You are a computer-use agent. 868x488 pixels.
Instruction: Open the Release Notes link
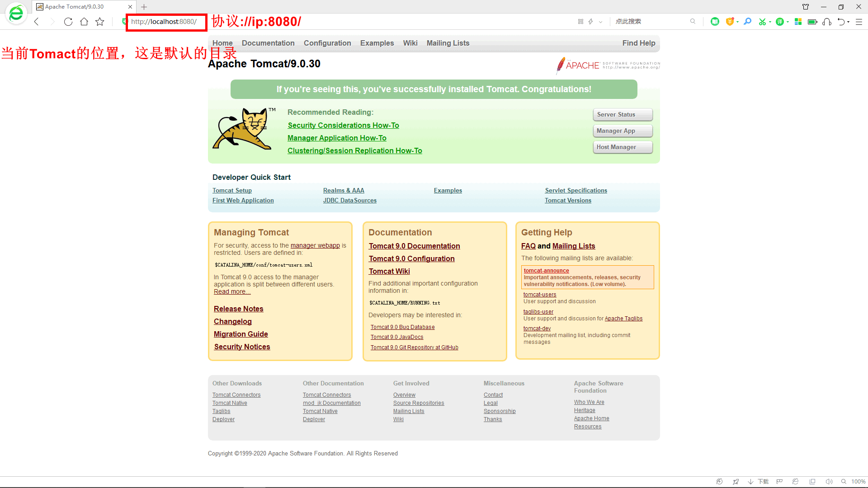238,309
